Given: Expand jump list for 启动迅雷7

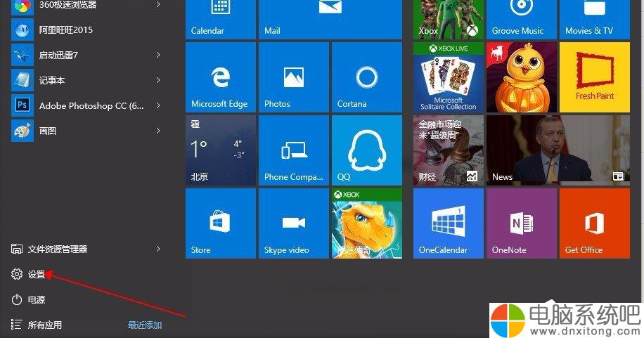Looking at the screenshot, I should click(158, 55).
